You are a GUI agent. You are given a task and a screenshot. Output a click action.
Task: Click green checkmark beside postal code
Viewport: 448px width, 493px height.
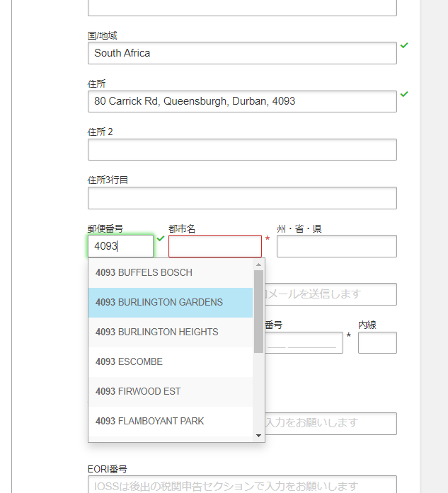(x=161, y=238)
